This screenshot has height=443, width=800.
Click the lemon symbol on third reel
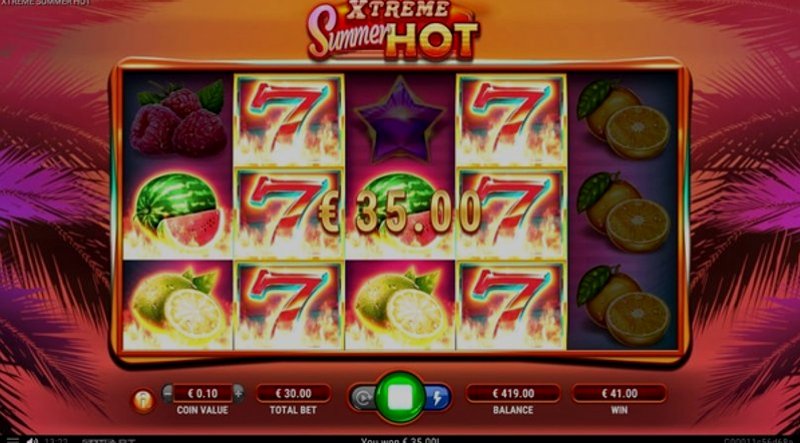pos(400,305)
